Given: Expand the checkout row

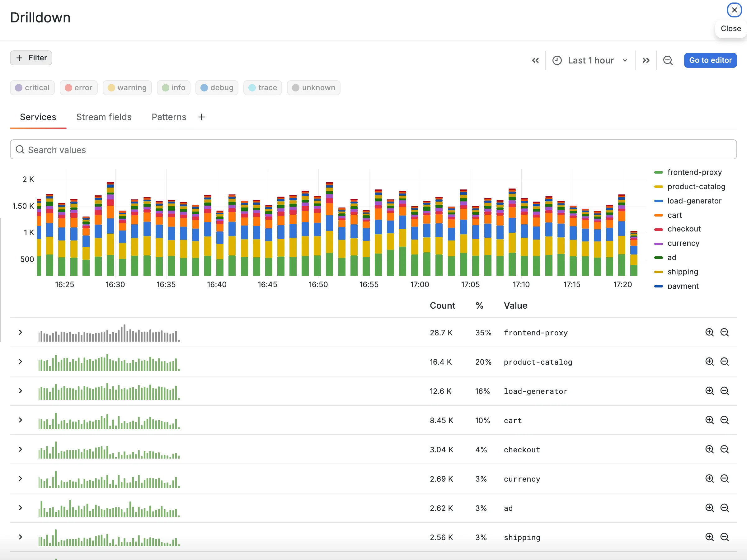Looking at the screenshot, I should pyautogui.click(x=21, y=449).
